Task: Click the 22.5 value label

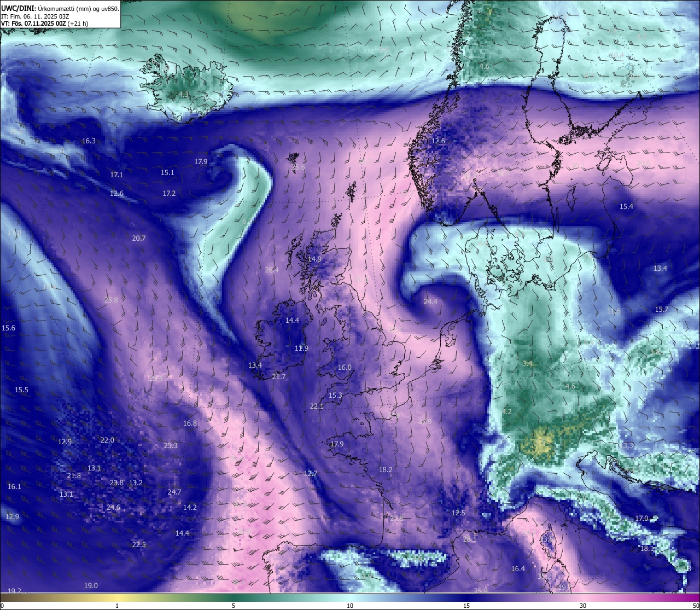Action: click(139, 544)
